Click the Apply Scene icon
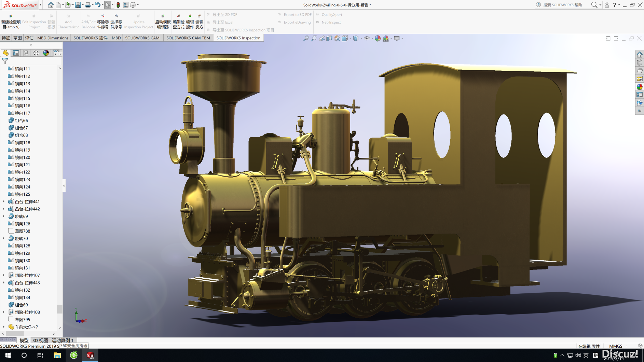644x362 pixels. tap(386, 38)
